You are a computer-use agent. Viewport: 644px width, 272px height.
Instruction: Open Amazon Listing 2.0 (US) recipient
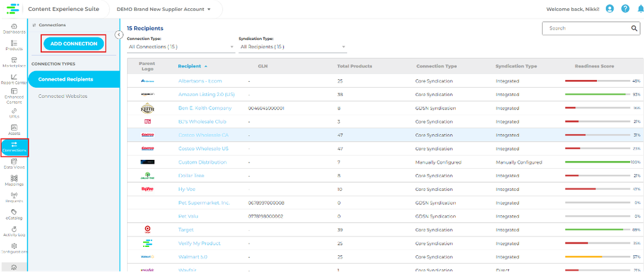(206, 95)
